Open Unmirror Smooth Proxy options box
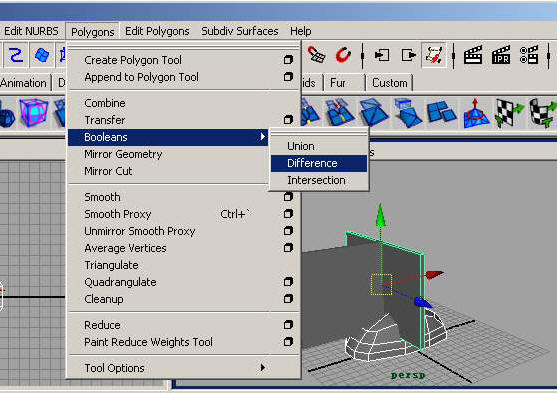 (288, 231)
